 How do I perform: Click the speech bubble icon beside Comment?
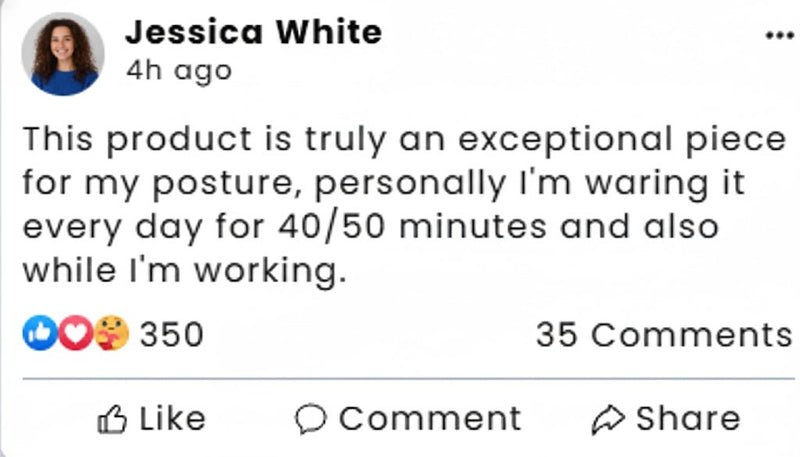[311, 419]
